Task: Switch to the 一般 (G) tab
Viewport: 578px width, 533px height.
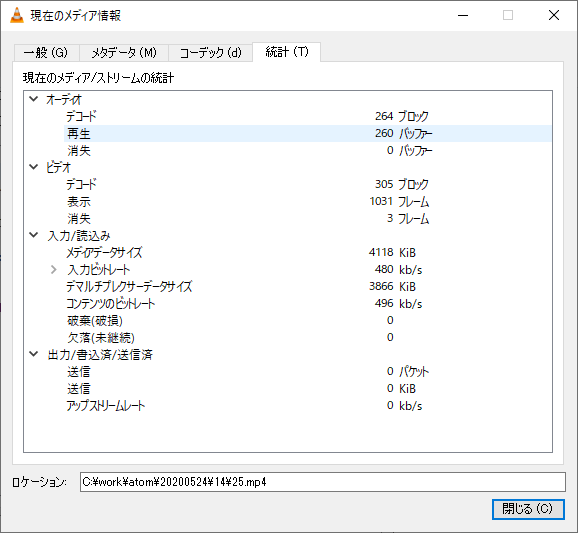Action: click(x=46, y=52)
